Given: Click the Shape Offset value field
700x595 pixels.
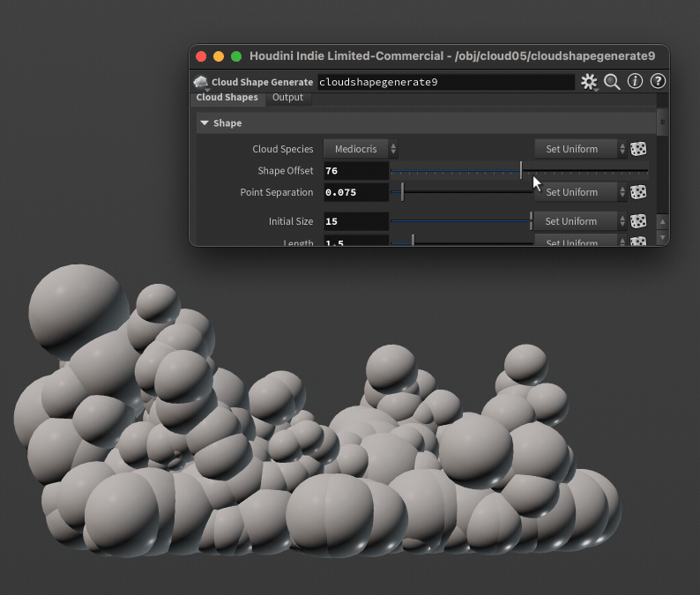Looking at the screenshot, I should 356,171.
